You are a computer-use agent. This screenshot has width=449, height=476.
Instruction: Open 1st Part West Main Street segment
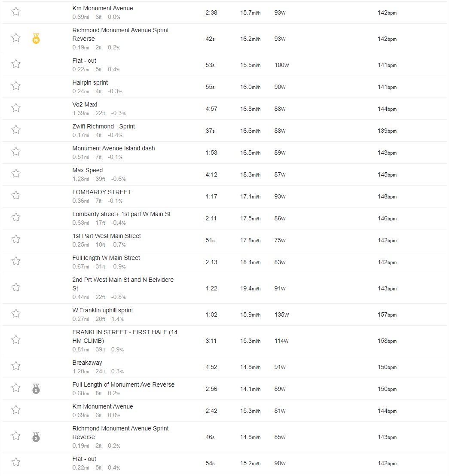coord(107,236)
